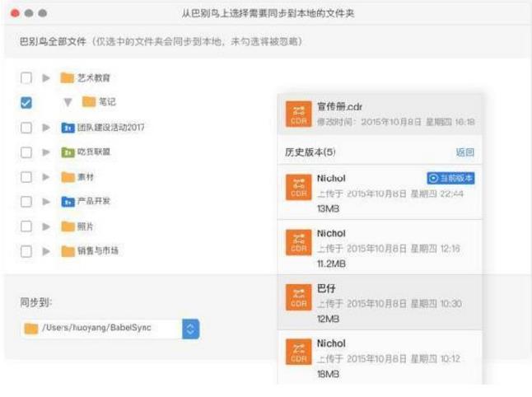Click the 当前版本 badge

[450, 178]
